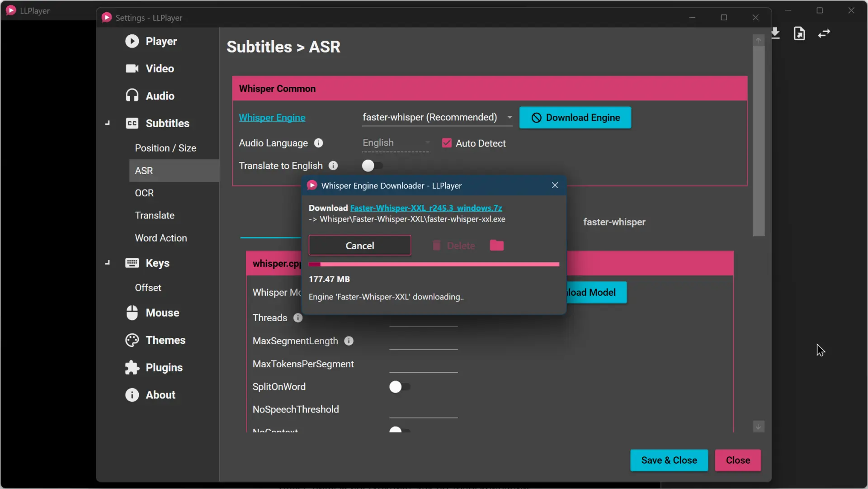Image resolution: width=868 pixels, height=489 pixels.
Task: Minimize the Settings window
Action: pyautogui.click(x=692, y=18)
